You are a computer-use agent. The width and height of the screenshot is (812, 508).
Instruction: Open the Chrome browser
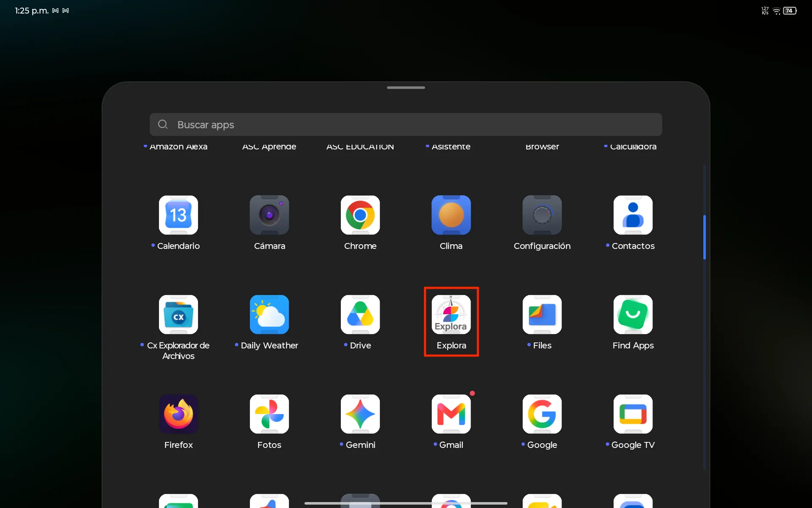click(360, 215)
